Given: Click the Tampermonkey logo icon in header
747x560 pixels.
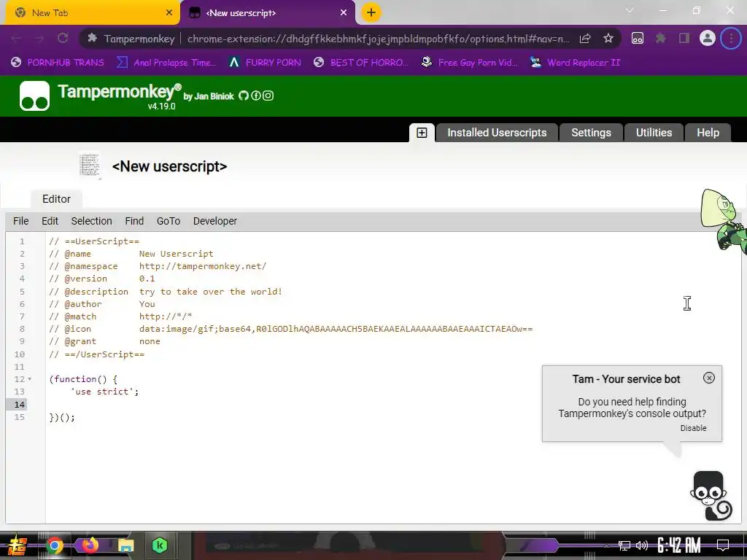Looking at the screenshot, I should point(34,96).
